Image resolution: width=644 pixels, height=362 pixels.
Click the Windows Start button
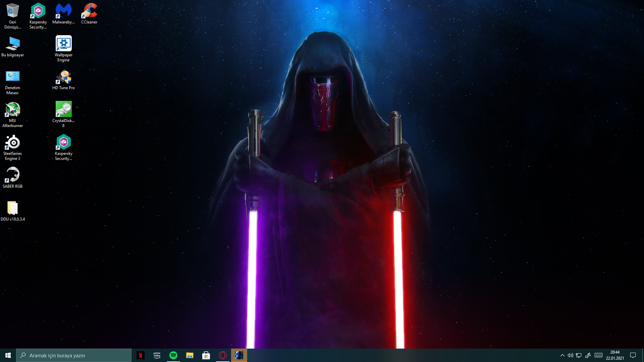point(8,355)
